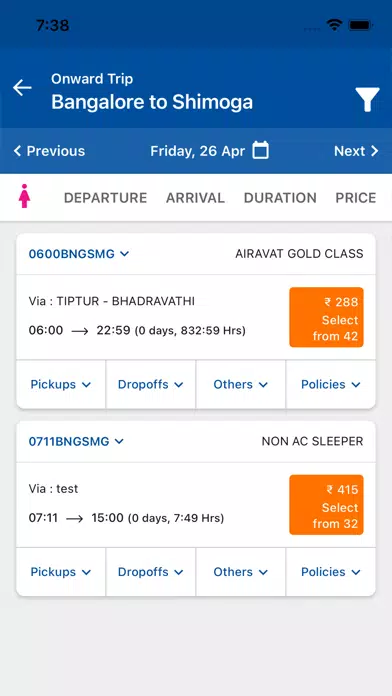Expand Pickups for Non AC Sleeper
This screenshot has height=696, width=392.
point(61,572)
